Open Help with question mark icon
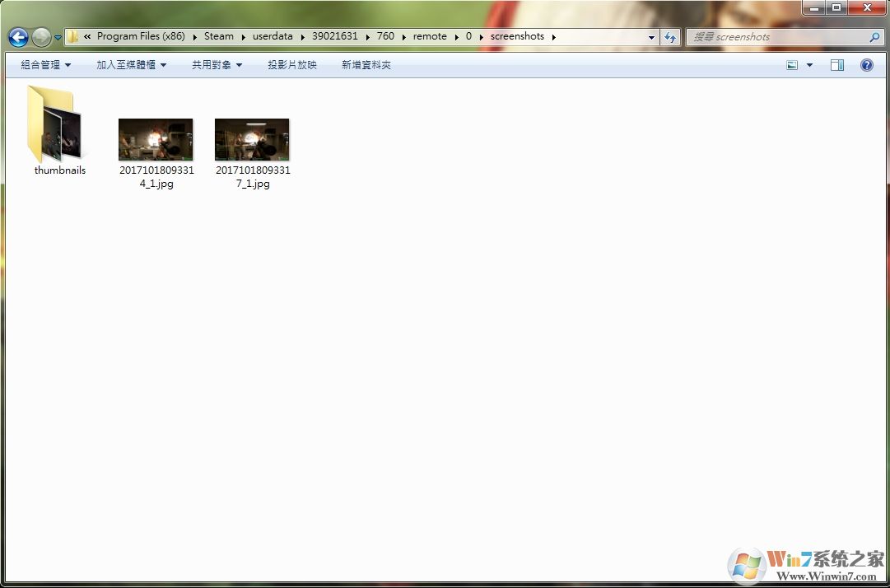 point(867,65)
